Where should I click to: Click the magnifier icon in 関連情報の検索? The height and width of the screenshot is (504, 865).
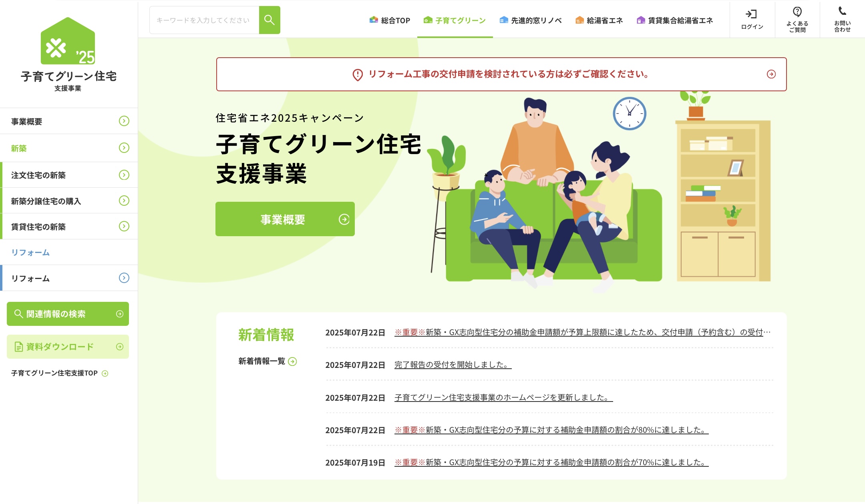pos(18,313)
